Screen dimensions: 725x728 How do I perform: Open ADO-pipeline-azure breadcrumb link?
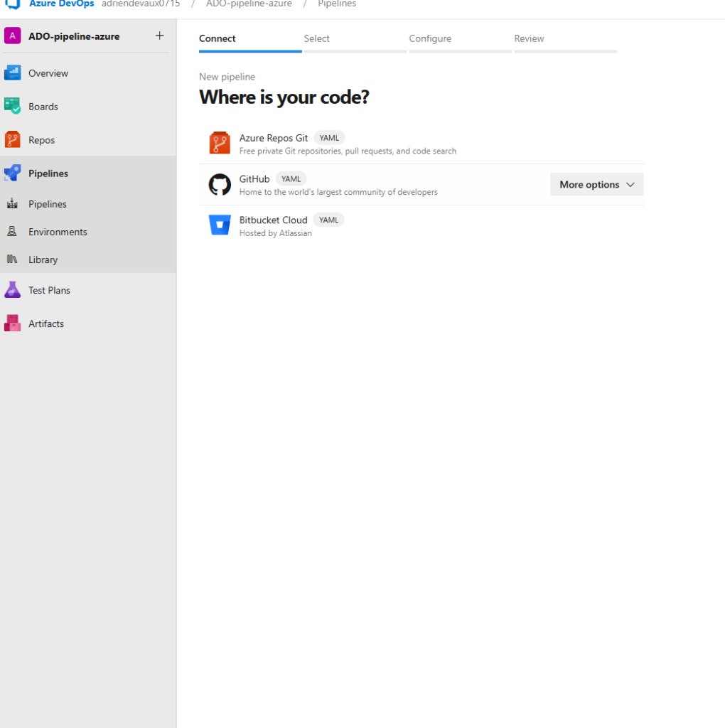(249, 4)
